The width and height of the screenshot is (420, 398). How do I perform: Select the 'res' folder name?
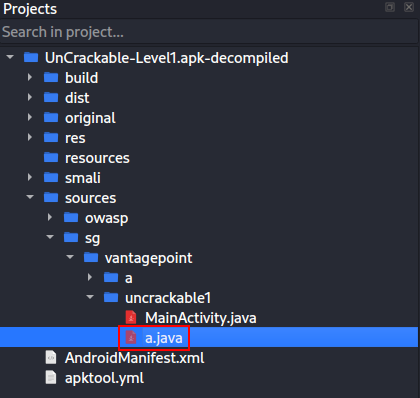[x=75, y=138]
